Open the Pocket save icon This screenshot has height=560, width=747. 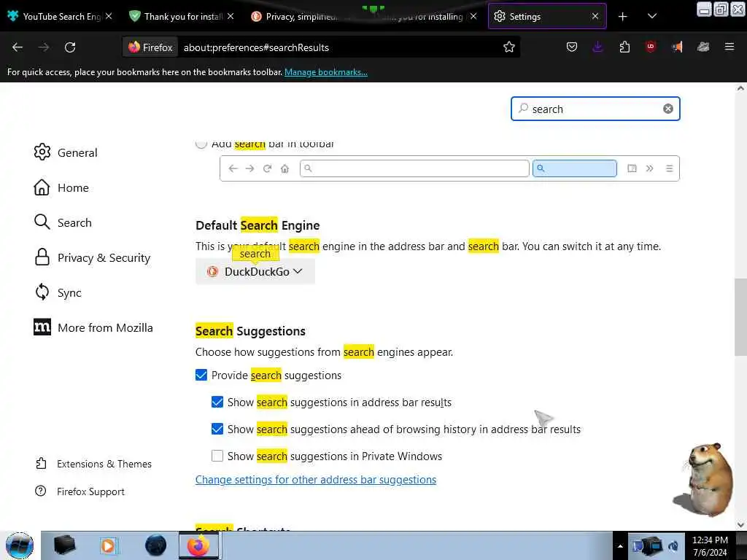[572, 47]
